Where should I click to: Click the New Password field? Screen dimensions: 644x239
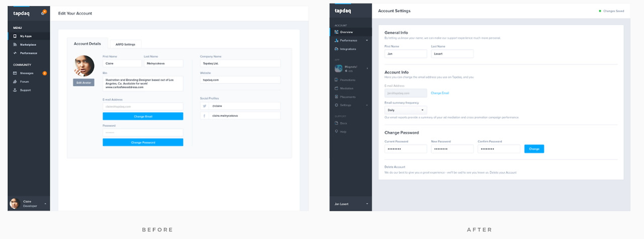point(452,149)
